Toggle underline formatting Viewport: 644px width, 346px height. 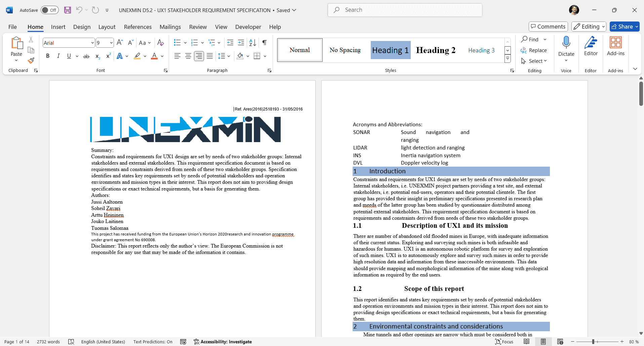pyautogui.click(x=69, y=56)
